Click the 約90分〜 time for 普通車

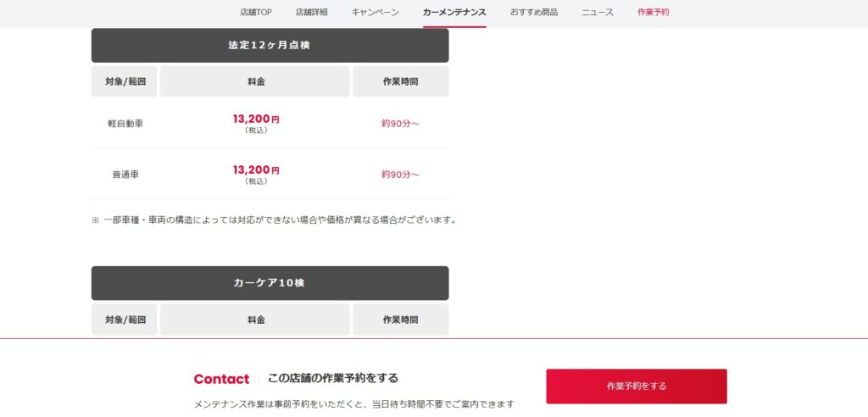pyautogui.click(x=400, y=175)
